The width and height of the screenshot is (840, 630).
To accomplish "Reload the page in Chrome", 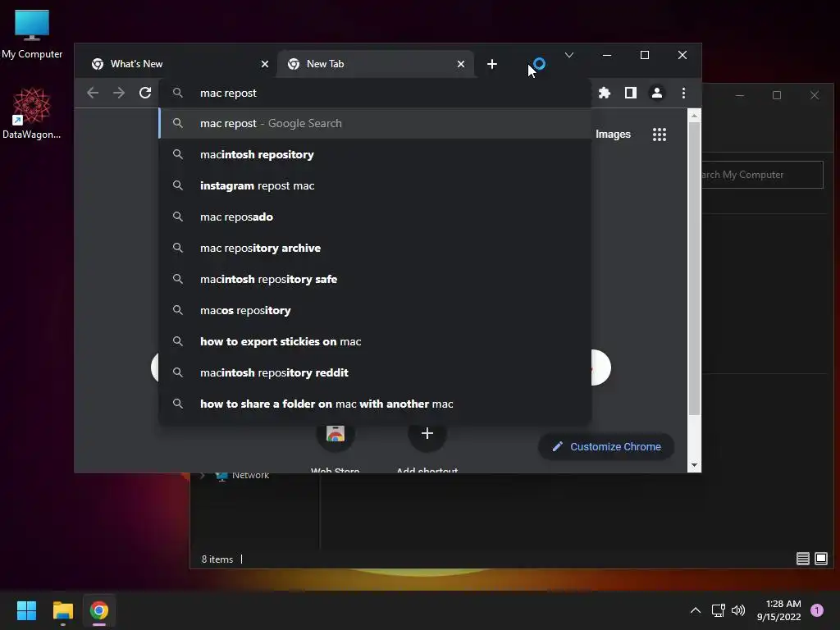I will (145, 93).
